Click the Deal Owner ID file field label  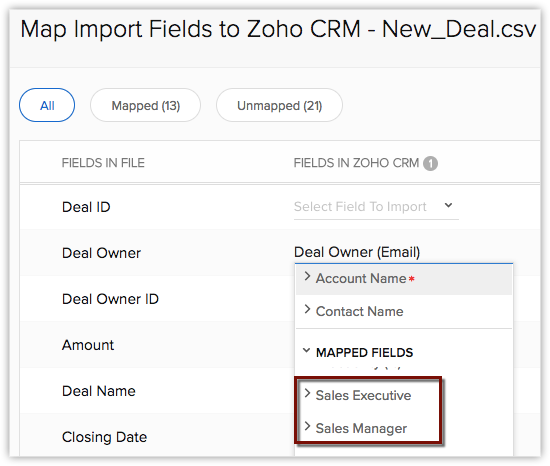pyautogui.click(x=110, y=299)
